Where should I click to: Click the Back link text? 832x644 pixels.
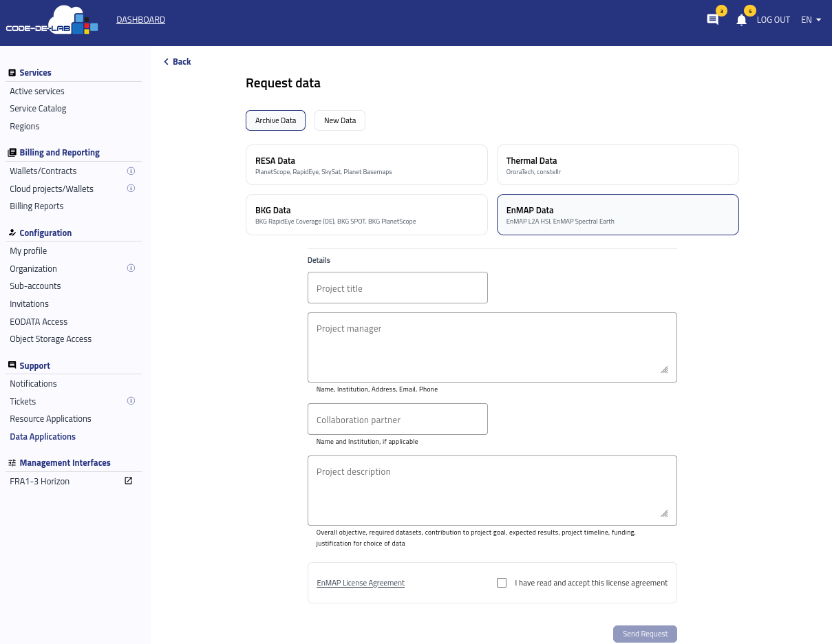click(182, 62)
